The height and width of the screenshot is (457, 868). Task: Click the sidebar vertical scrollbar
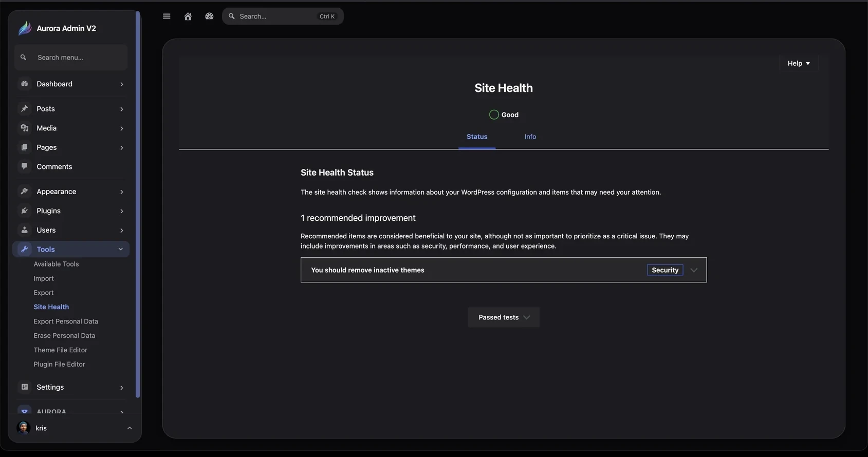[137, 204]
